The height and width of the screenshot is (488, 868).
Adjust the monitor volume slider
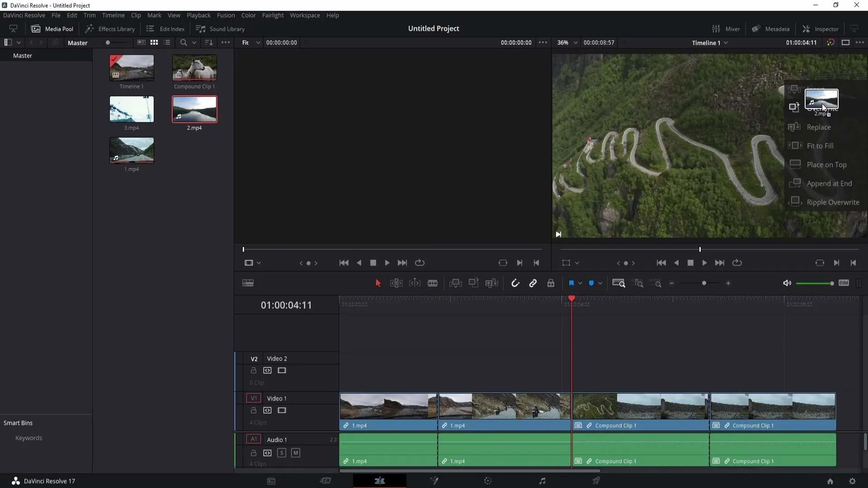(832, 283)
